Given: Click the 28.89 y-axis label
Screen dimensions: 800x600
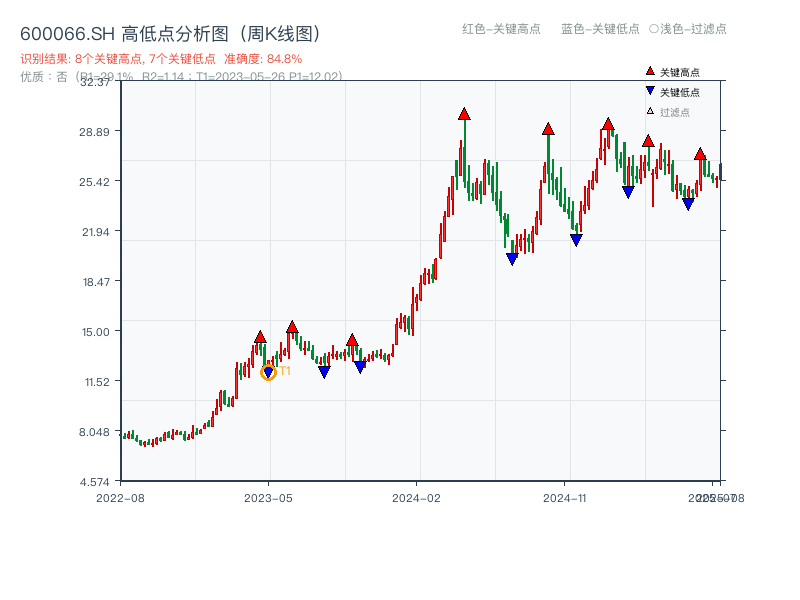Looking at the screenshot, I should [94, 132].
